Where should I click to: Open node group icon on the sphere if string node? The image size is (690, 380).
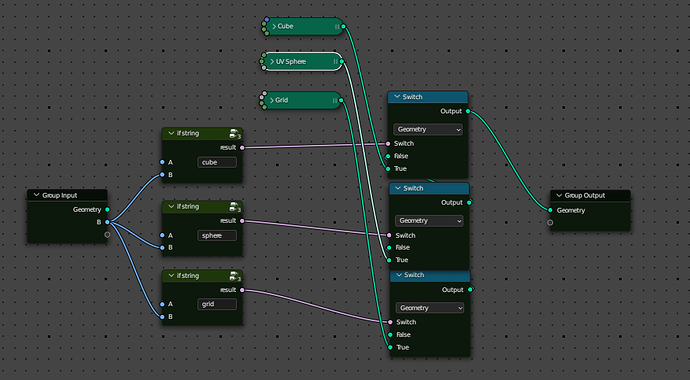[x=235, y=207]
